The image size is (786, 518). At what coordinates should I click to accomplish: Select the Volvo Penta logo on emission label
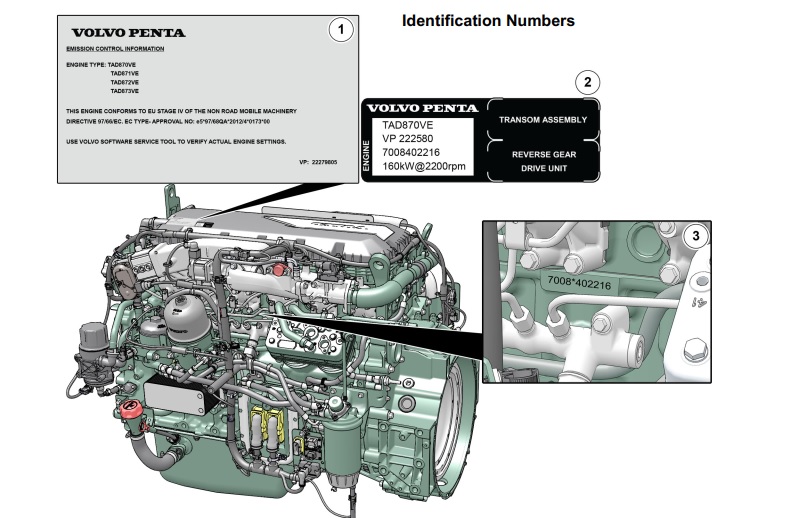128,33
